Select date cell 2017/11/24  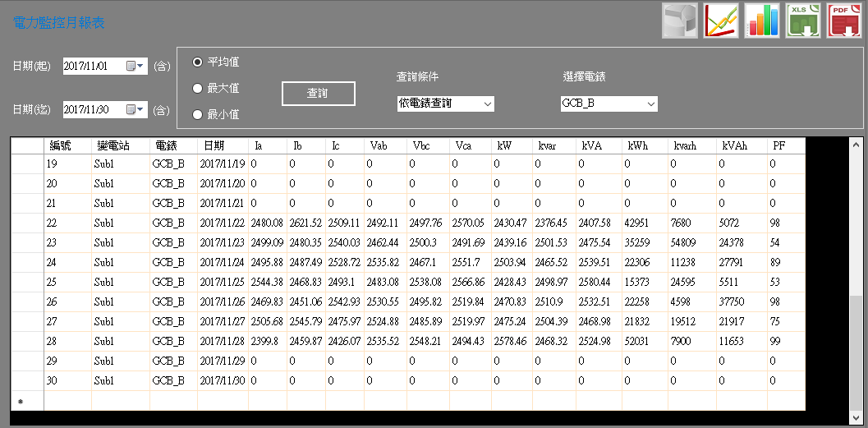(223, 262)
